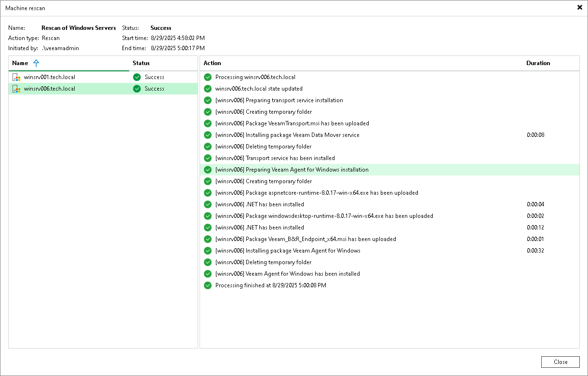This screenshot has width=588, height=376.
Task: Select 'Preparing transport service installation' entry
Action: [x=389, y=100]
